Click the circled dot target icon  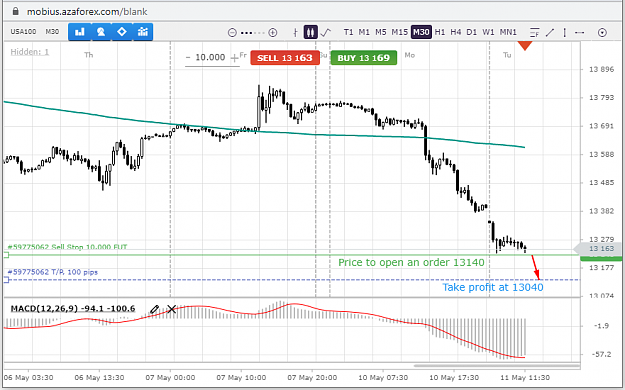(602, 33)
